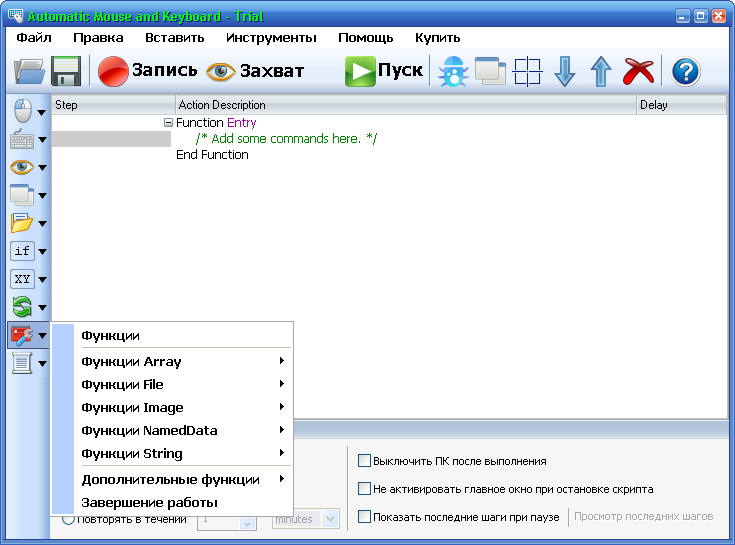
Task: Open the Файл menu
Action: (x=34, y=37)
